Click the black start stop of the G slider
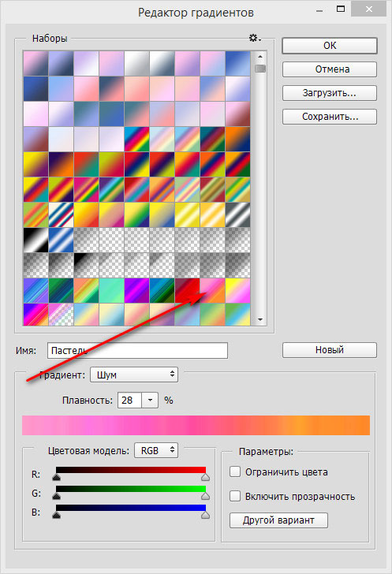The height and width of the screenshot is (574, 392). point(57,496)
